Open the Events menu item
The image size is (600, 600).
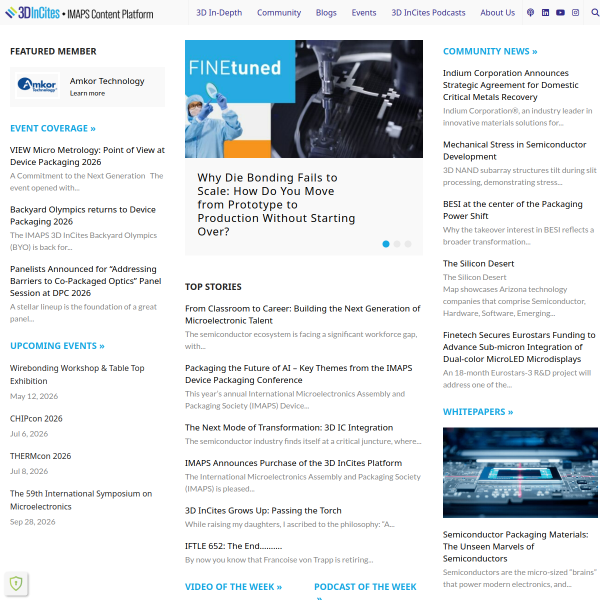[364, 13]
